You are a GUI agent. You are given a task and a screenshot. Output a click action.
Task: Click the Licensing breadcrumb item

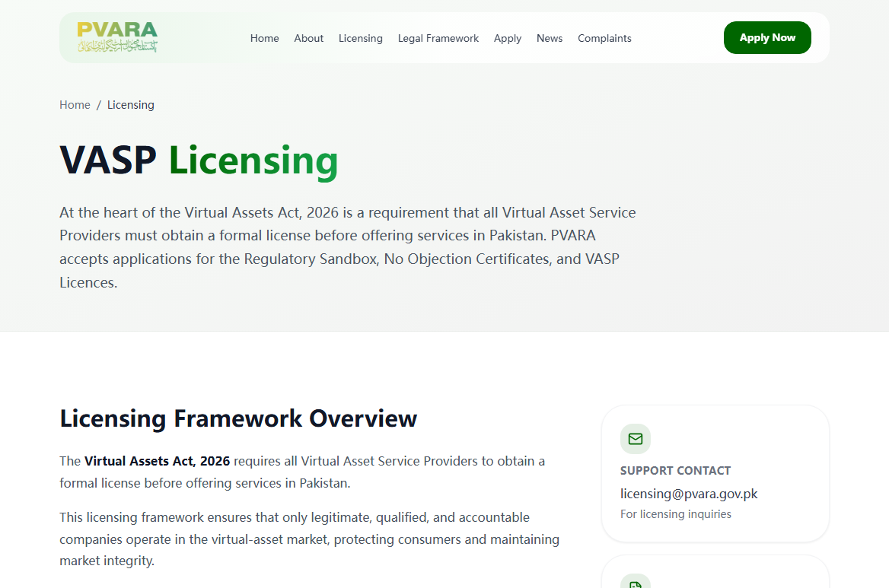tap(130, 105)
